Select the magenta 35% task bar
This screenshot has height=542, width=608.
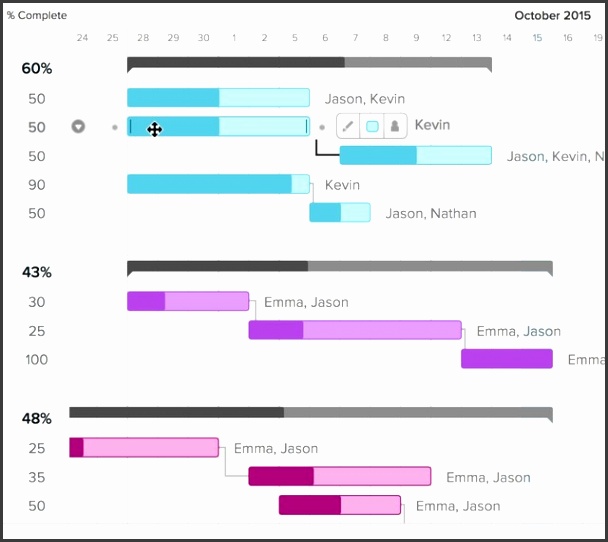pyautogui.click(x=340, y=477)
